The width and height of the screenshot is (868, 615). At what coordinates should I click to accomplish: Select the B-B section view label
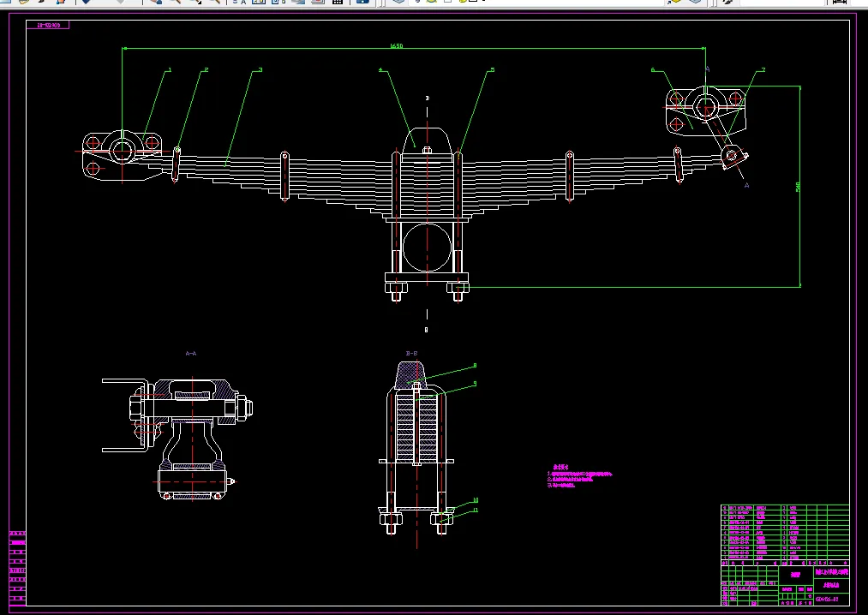pyautogui.click(x=411, y=353)
